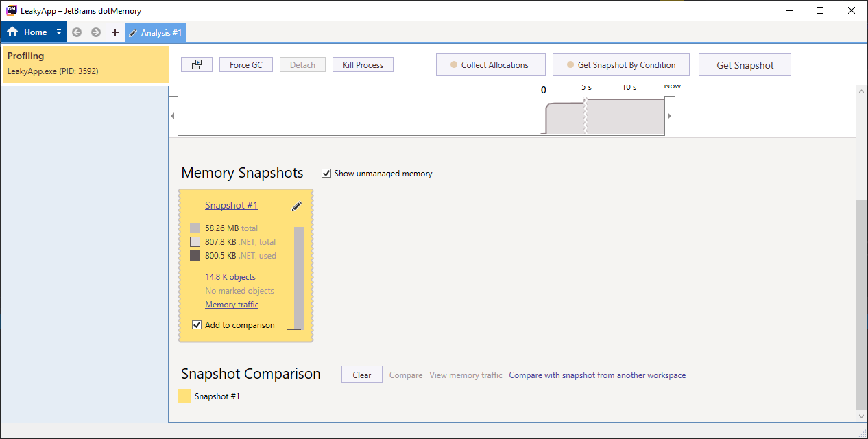This screenshot has width=868, height=439.
Task: Rename snapshot using the pencil icon
Action: tap(297, 206)
